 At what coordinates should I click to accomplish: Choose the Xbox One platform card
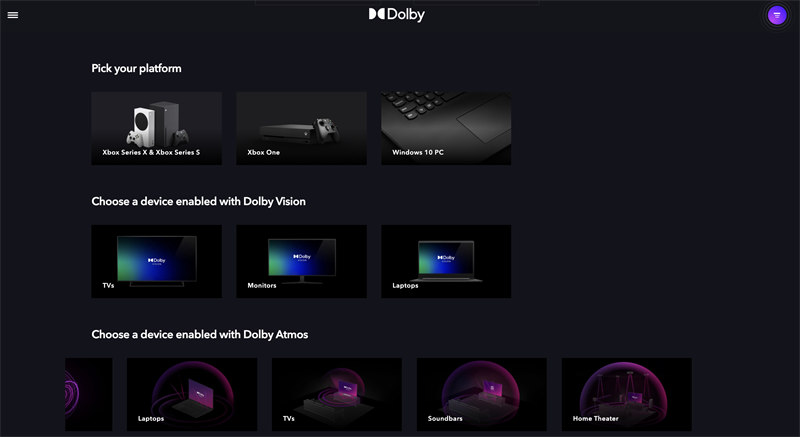pos(301,128)
